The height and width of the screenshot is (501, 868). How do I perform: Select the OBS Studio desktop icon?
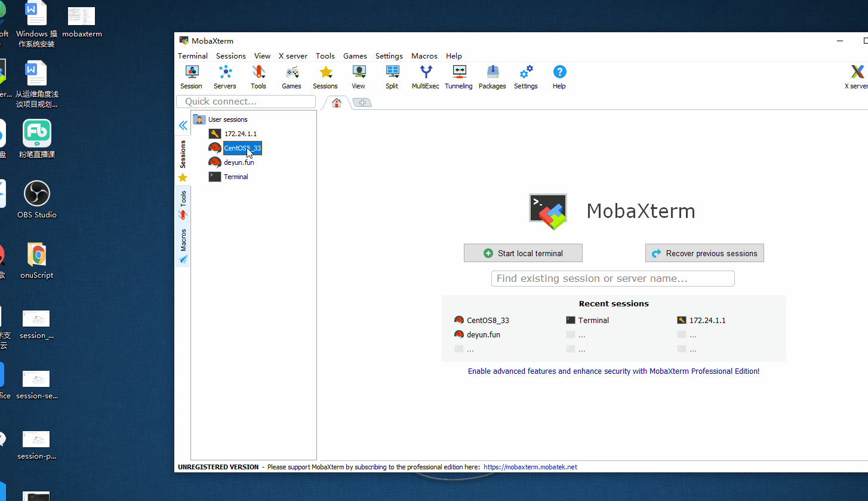(37, 200)
